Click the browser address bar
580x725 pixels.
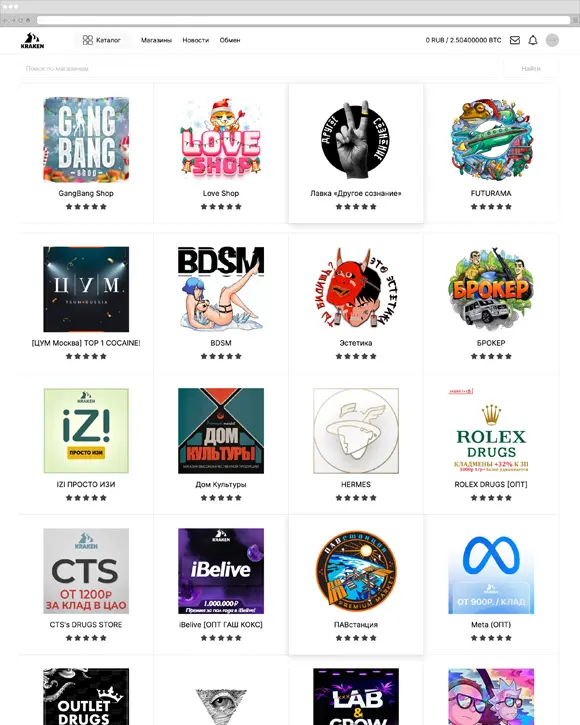[303, 20]
